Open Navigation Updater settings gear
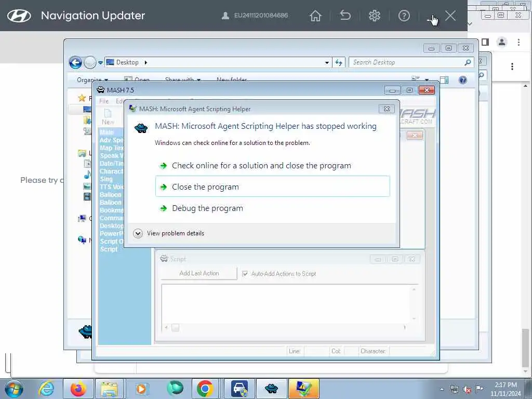The image size is (532, 399). point(375,16)
